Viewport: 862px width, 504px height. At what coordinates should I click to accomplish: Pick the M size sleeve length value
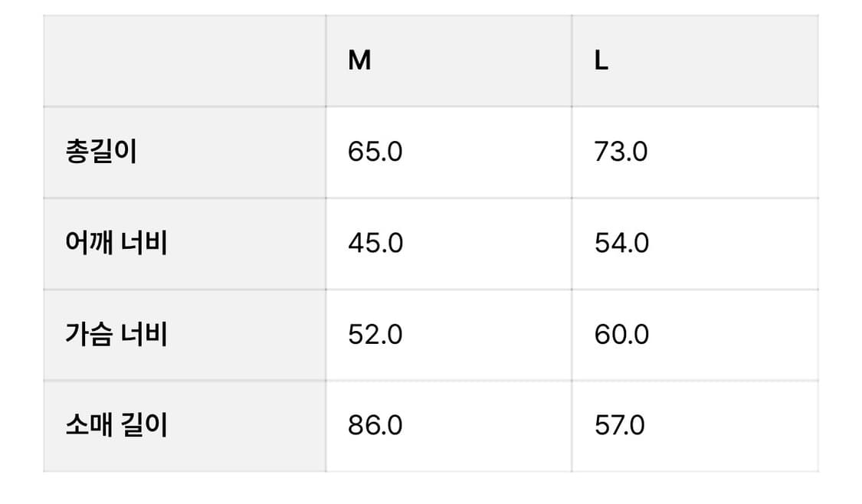[x=375, y=425]
